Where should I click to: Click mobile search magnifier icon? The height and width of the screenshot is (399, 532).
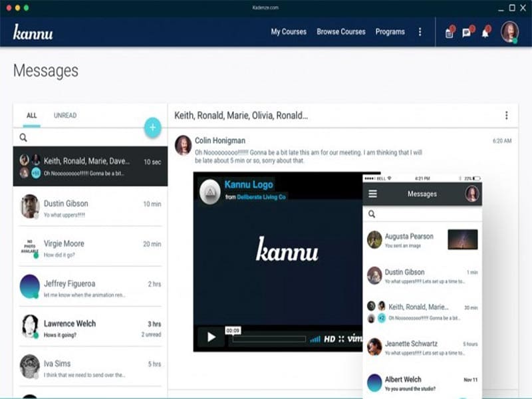coord(372,214)
